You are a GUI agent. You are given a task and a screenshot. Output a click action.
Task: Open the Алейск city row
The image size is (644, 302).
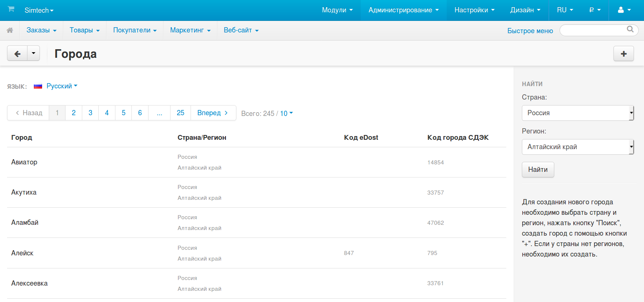coord(22,253)
